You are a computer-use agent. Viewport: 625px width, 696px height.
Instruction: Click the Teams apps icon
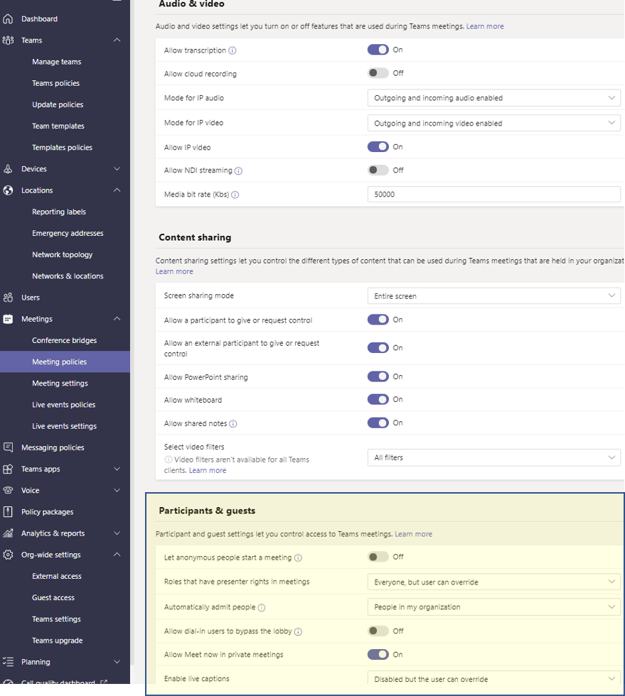(x=8, y=469)
